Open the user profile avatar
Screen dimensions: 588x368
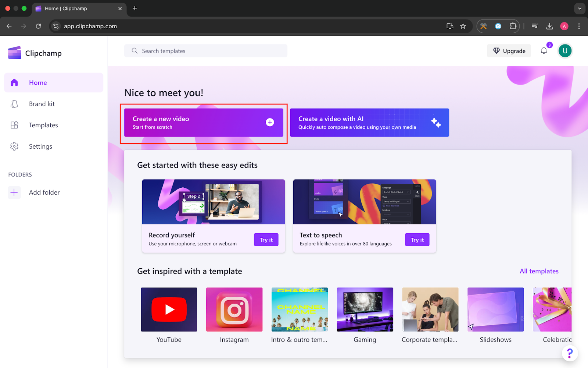(x=565, y=51)
